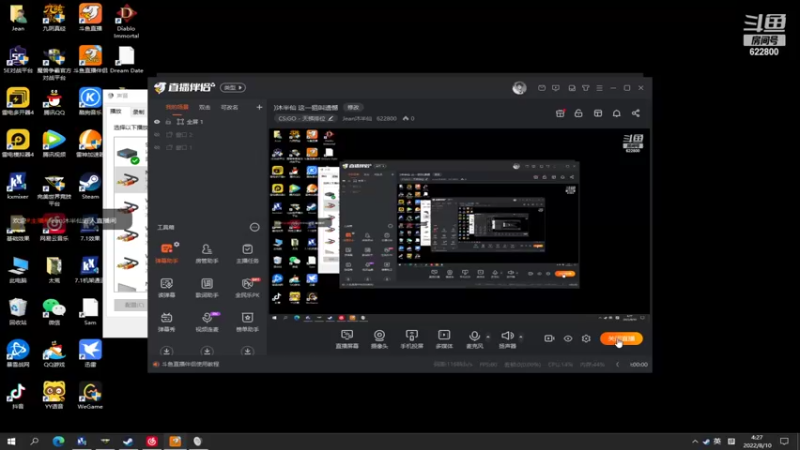Open the 视频连麦 tool

pyautogui.click(x=207, y=321)
